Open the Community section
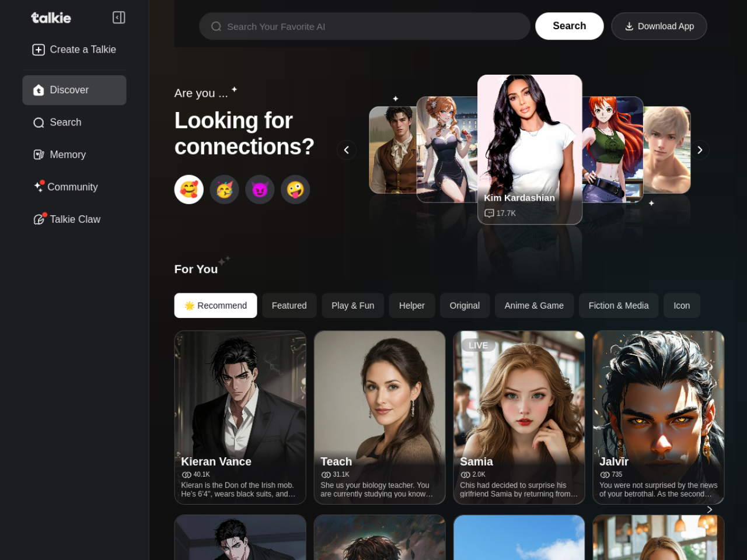747x560 pixels. pyautogui.click(x=74, y=187)
